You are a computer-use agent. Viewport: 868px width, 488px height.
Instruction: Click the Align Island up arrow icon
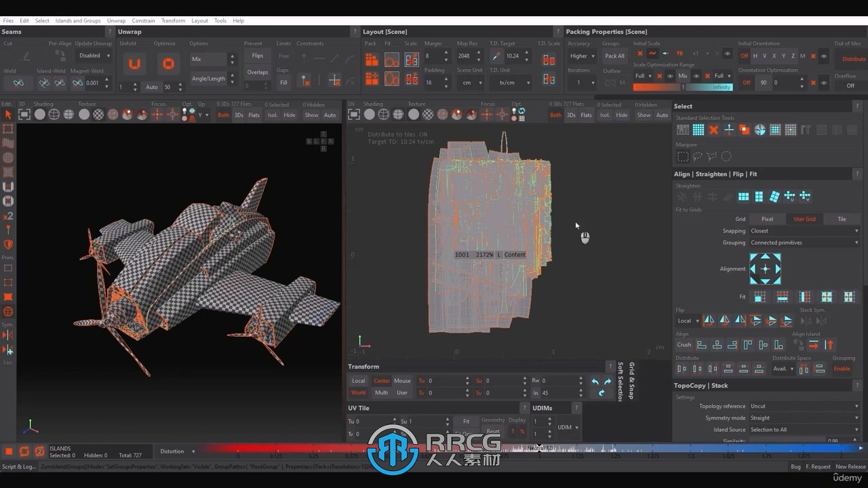[x=829, y=345]
